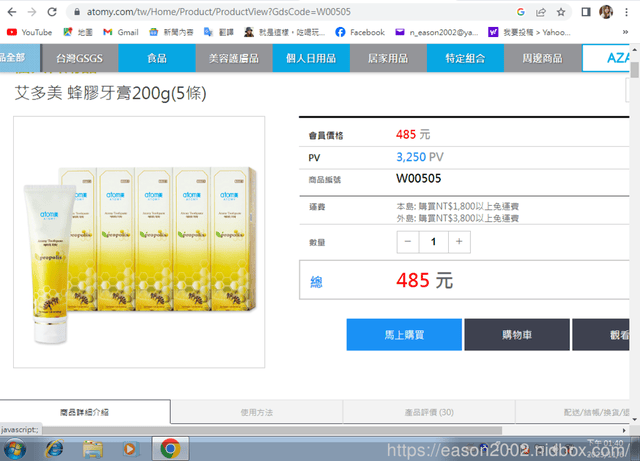Open the 新聞內容 bookmark
The width and height of the screenshot is (640, 461).
tap(171, 32)
